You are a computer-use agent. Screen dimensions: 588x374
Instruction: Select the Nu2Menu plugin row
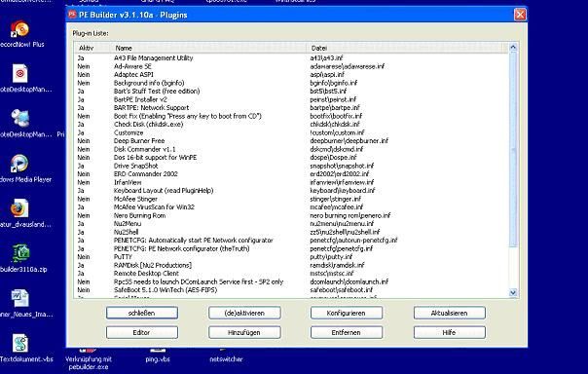pyautogui.click(x=291, y=224)
